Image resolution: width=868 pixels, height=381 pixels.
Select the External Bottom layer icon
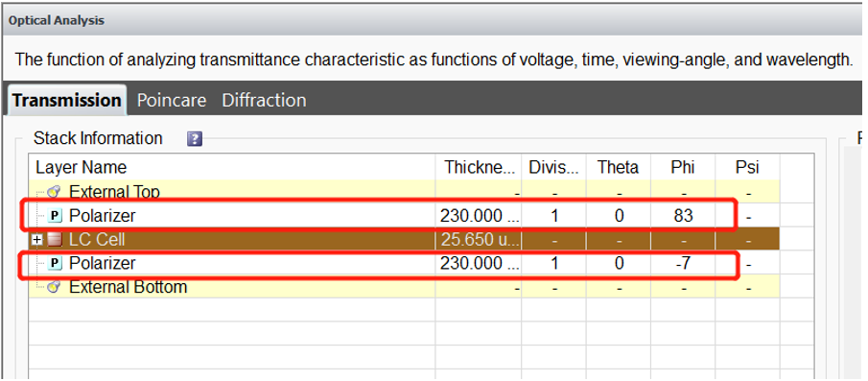click(x=55, y=287)
